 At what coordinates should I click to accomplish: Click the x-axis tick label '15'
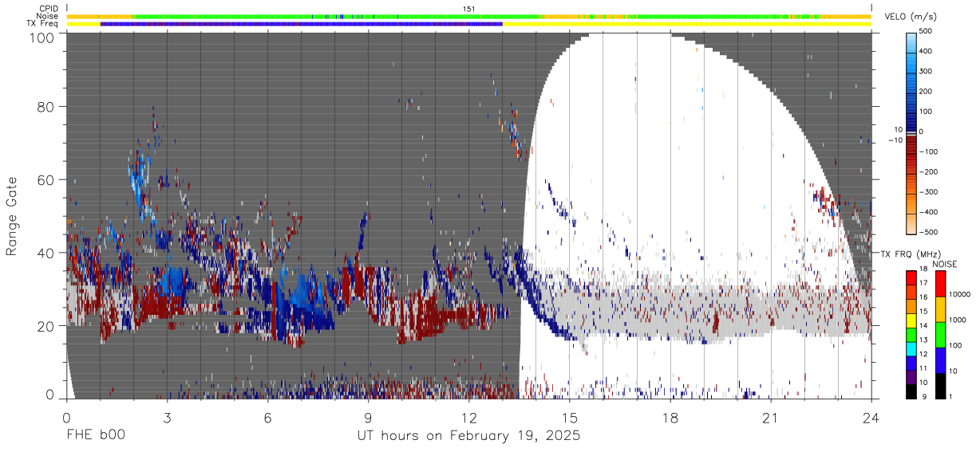tap(569, 418)
